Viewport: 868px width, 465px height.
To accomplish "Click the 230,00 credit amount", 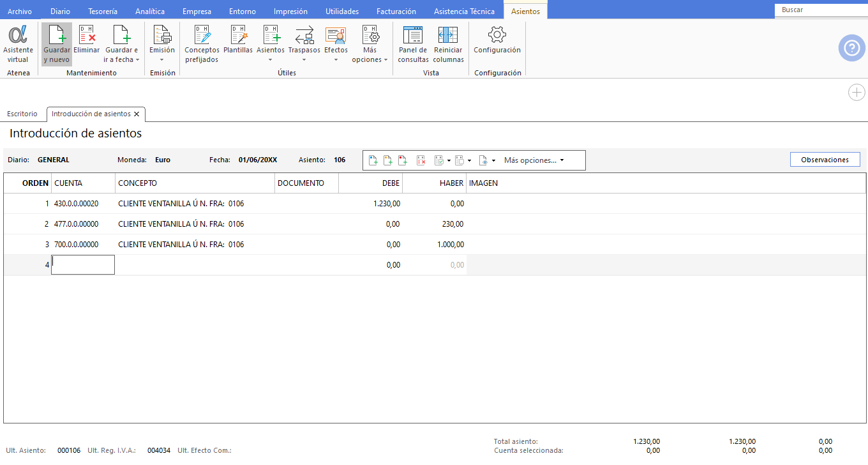I will coord(453,224).
